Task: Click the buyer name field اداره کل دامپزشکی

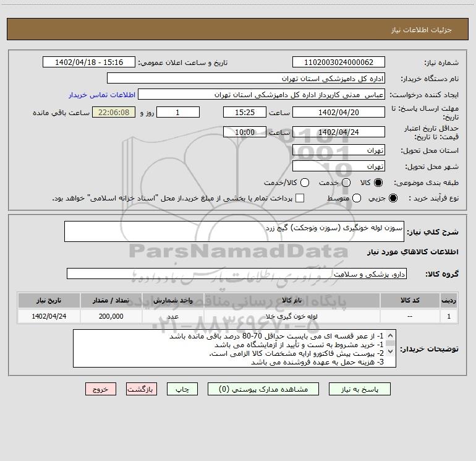Action: (246, 78)
